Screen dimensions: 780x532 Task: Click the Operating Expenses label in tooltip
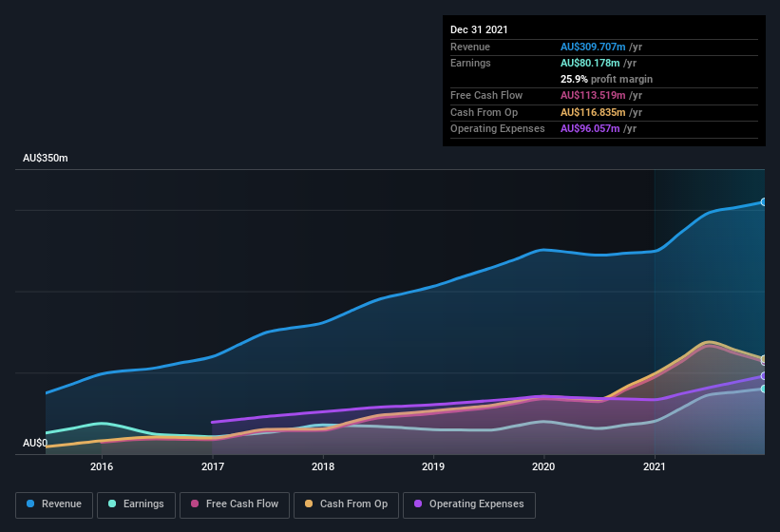(498, 129)
